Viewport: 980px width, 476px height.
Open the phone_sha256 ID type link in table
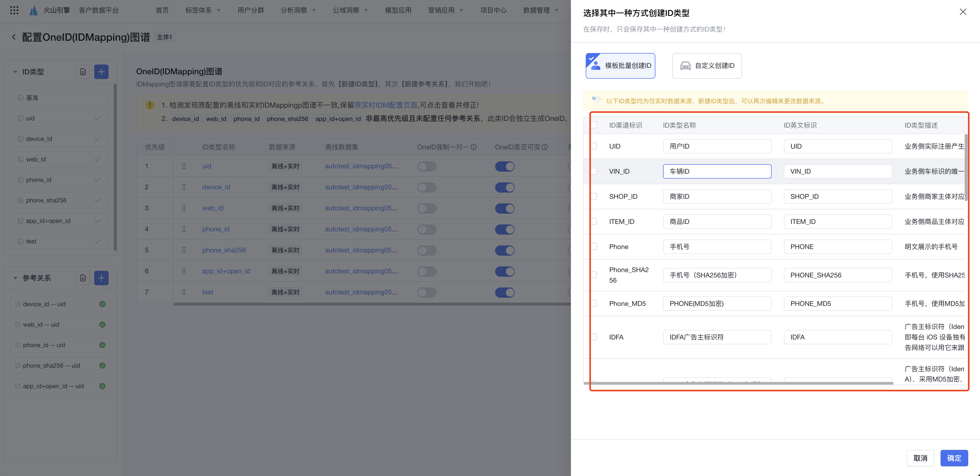(x=224, y=250)
